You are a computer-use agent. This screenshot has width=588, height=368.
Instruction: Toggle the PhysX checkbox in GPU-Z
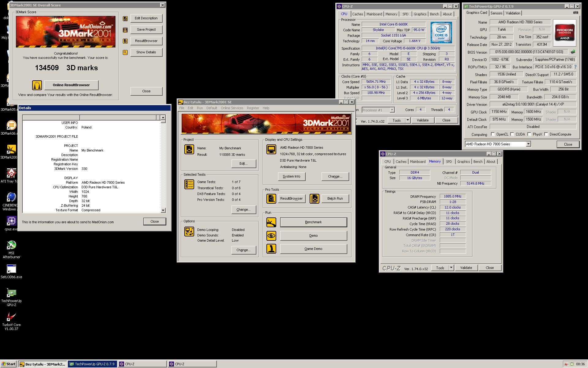coord(529,134)
